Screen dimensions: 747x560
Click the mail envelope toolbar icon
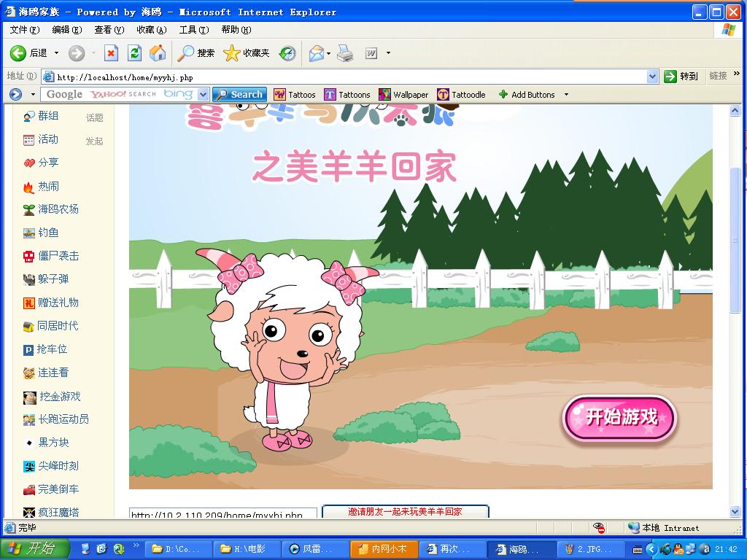click(317, 52)
